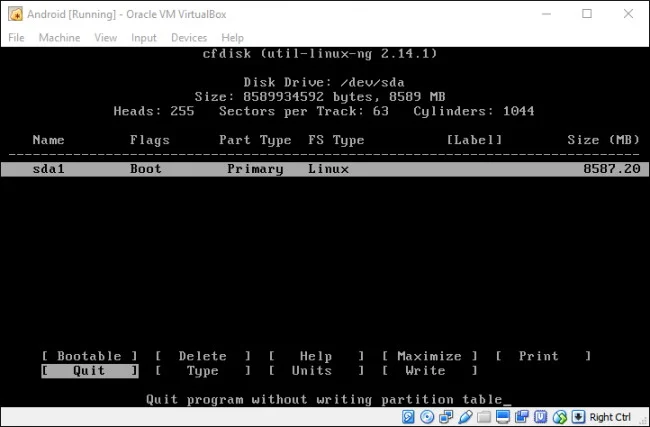This screenshot has height=427, width=650.
Task: Open the Devices menu
Action: tap(189, 38)
